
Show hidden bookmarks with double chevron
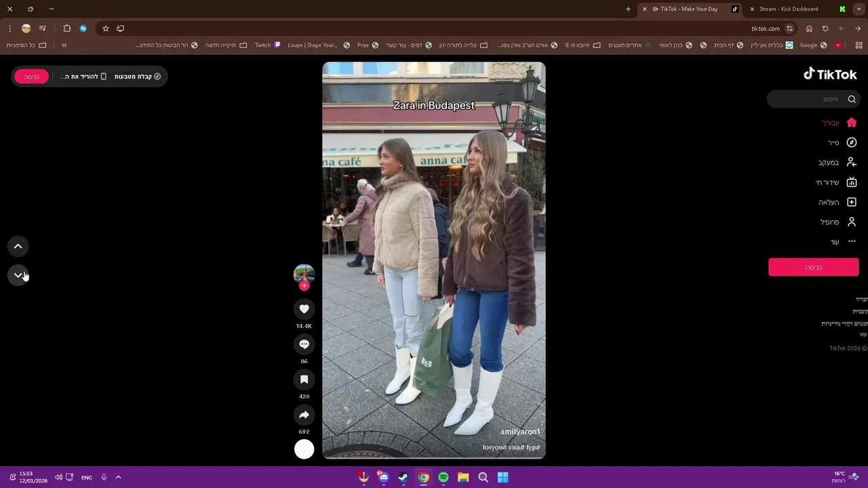pos(64,45)
